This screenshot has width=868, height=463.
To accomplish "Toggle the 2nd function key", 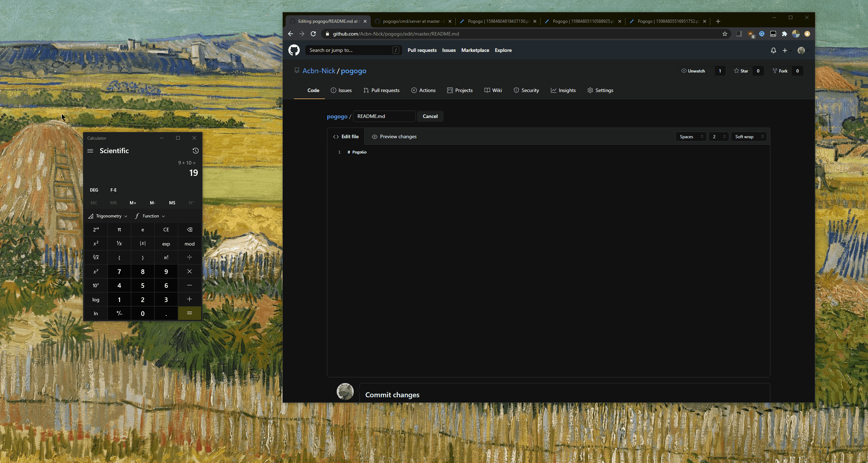I will (x=96, y=230).
